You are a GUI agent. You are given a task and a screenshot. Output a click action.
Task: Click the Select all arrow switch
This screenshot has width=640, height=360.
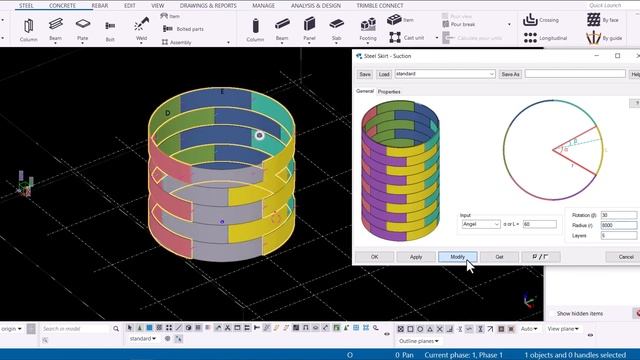[130, 328]
